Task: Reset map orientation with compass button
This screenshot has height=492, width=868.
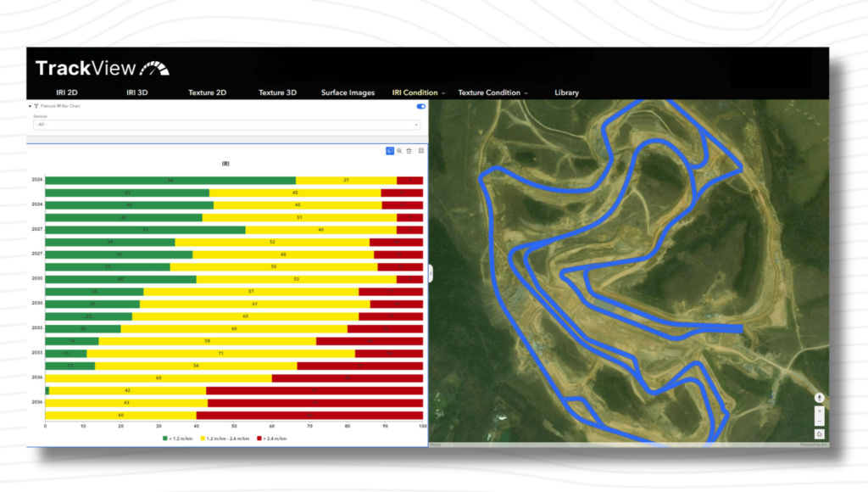Action: 820,398
